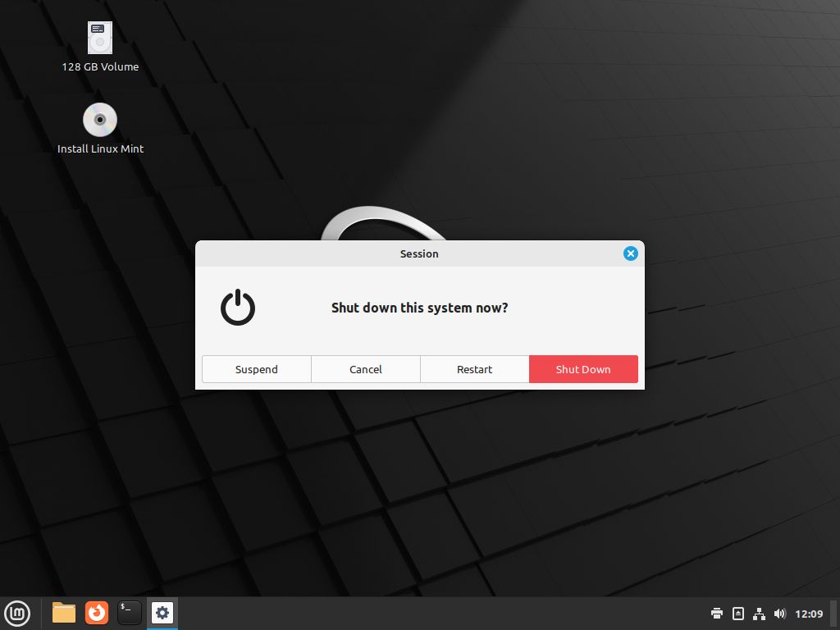Confirm with the red Shut Down button

(583, 369)
